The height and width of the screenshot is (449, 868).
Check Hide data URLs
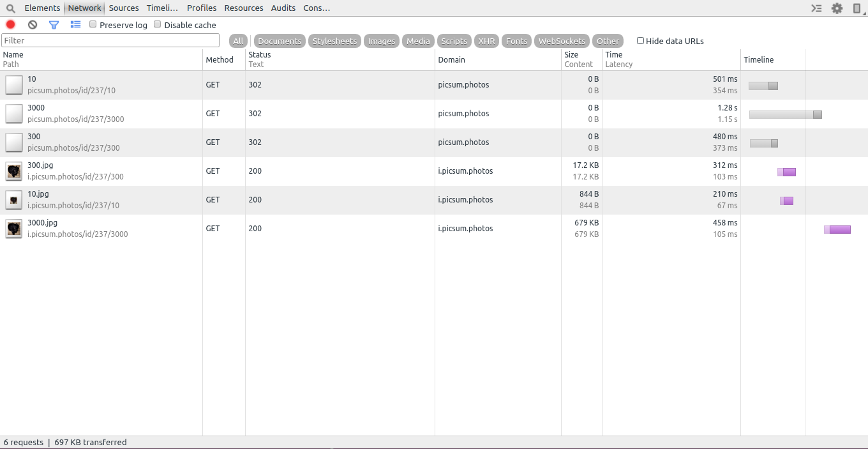pyautogui.click(x=640, y=40)
